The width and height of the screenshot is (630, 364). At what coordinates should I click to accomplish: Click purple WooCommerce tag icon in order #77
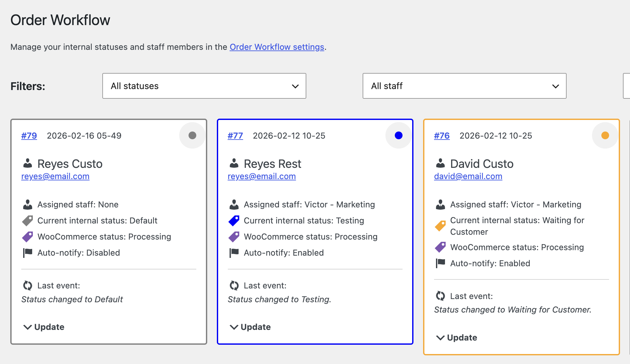coord(234,237)
